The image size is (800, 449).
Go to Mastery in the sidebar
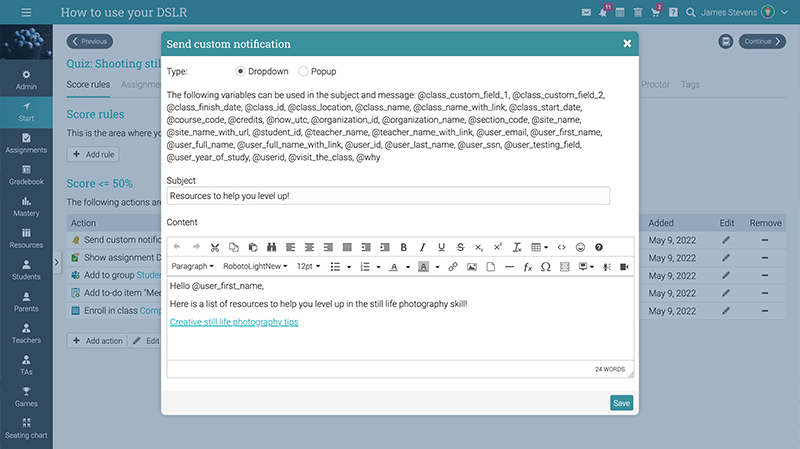(26, 207)
